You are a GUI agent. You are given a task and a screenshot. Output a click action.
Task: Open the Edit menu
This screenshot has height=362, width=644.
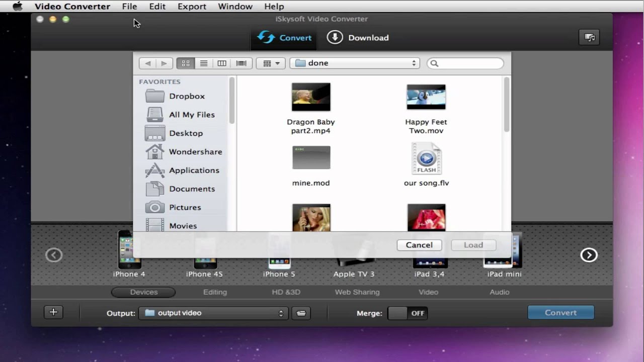click(x=157, y=7)
